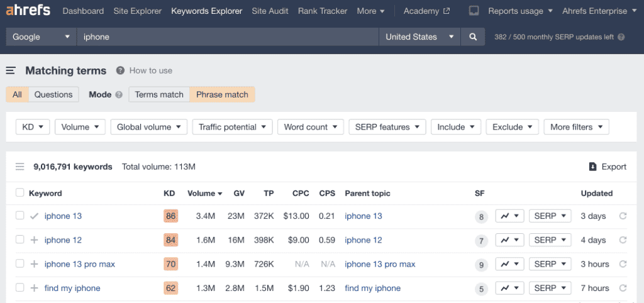Screen dimensions: 644x303
Task: Click SERP features badge 8 for iphone 13
Action: pyautogui.click(x=481, y=217)
